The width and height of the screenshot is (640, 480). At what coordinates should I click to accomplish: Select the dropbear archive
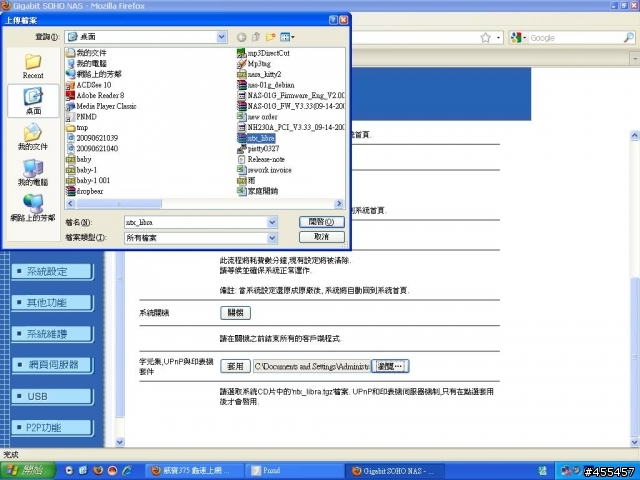coord(85,191)
